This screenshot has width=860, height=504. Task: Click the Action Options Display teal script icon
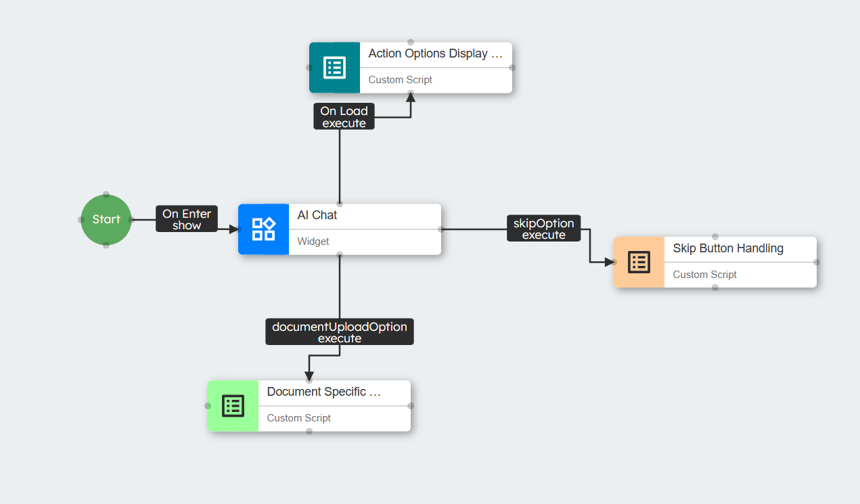(x=334, y=68)
